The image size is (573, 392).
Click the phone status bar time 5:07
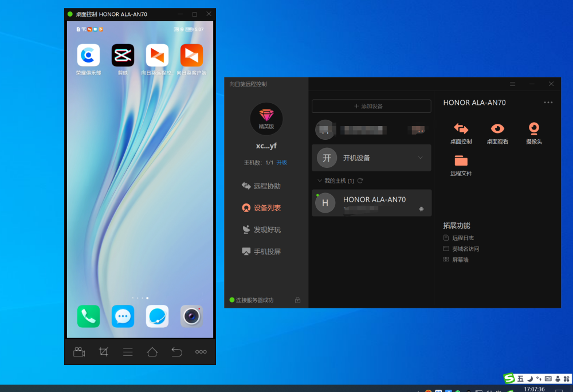point(199,29)
